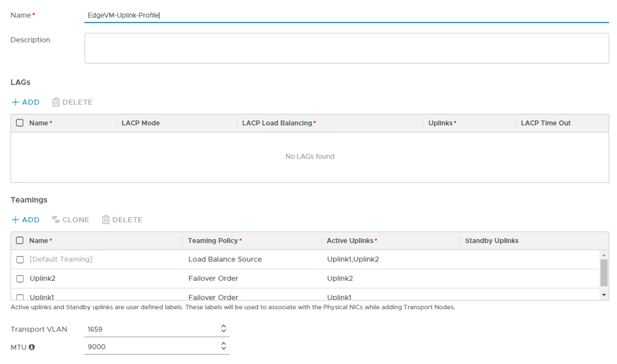Click the trash icon in Teamings toolbar

[x=105, y=220]
